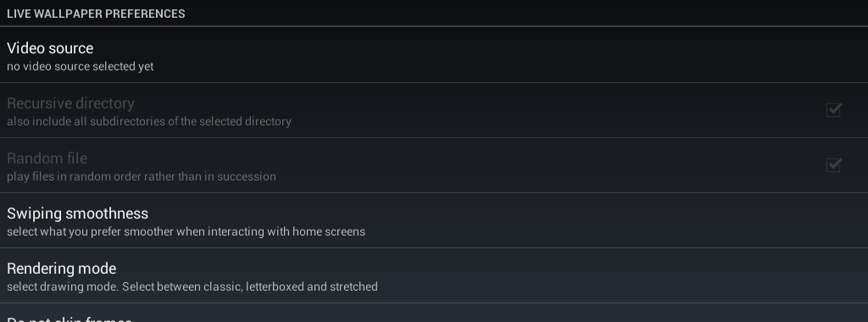Tap 'no video source selected yet' text
This screenshot has width=868, height=322.
(81, 66)
